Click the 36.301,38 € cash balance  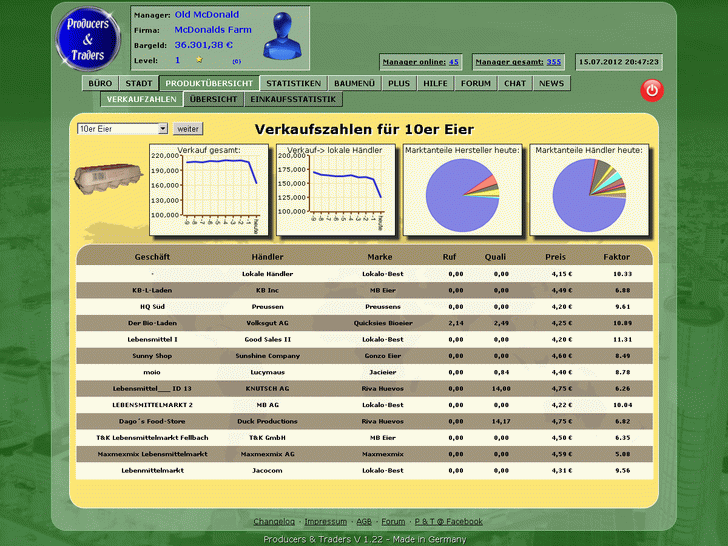point(204,45)
